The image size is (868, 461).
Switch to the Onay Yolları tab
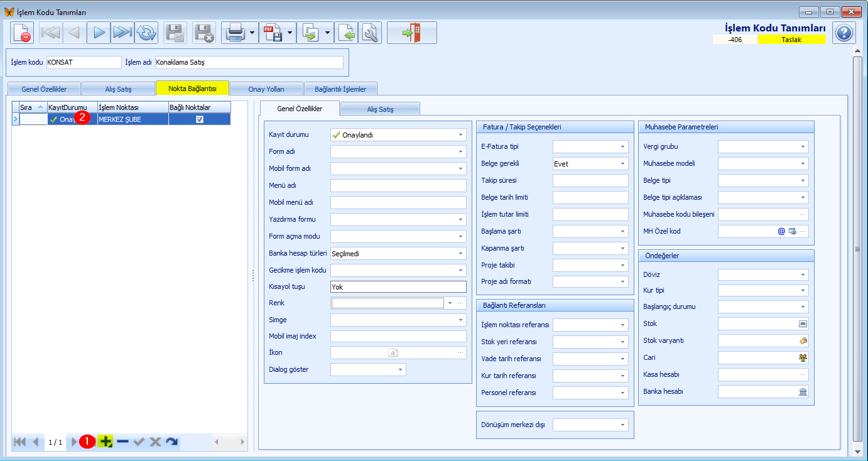click(x=266, y=89)
